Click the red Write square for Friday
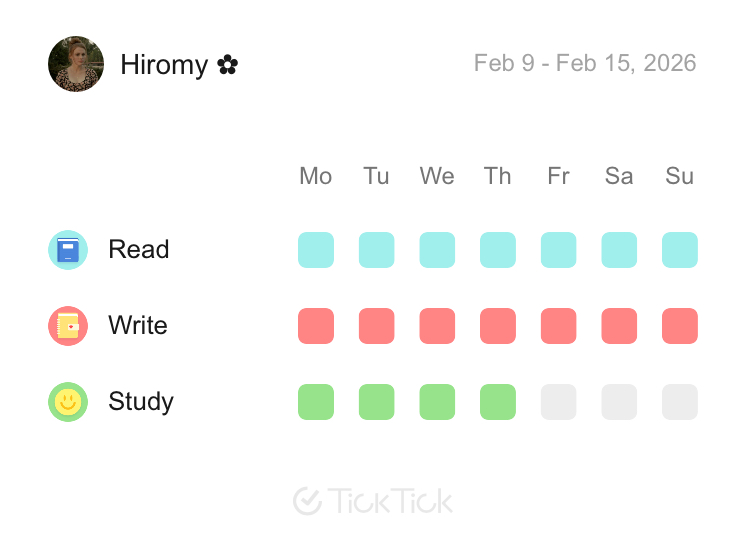Screen dimensions: 746x540 [x=558, y=326]
